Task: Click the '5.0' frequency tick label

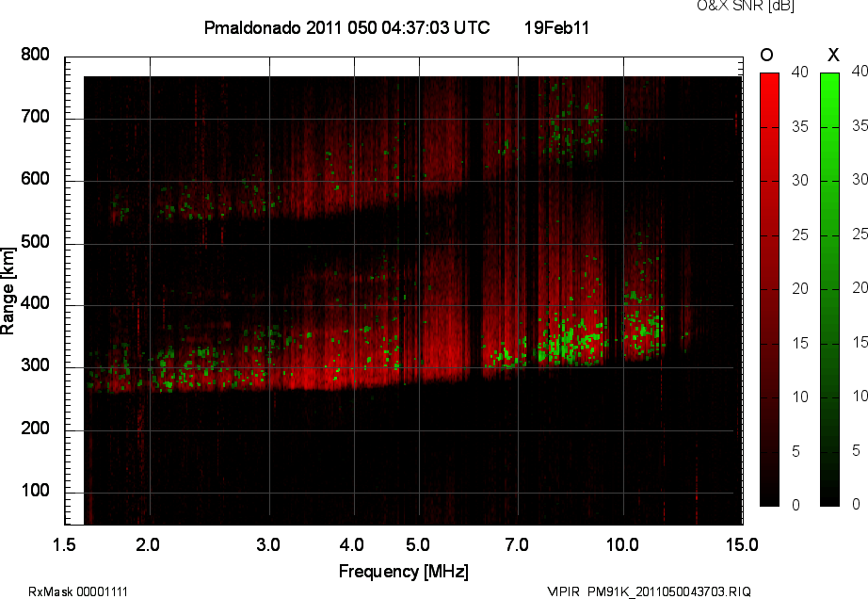Action: point(417,544)
